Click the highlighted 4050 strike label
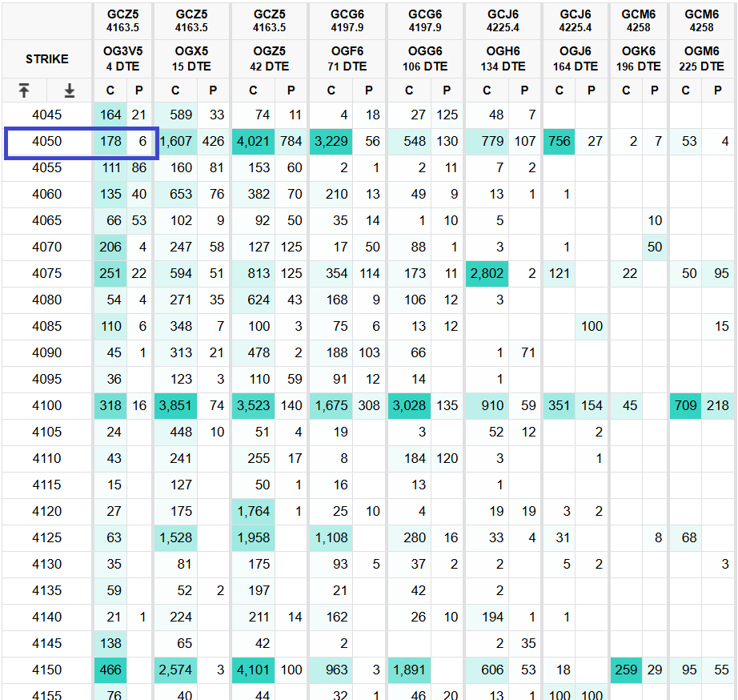Image resolution: width=738 pixels, height=700 pixels. (47, 142)
